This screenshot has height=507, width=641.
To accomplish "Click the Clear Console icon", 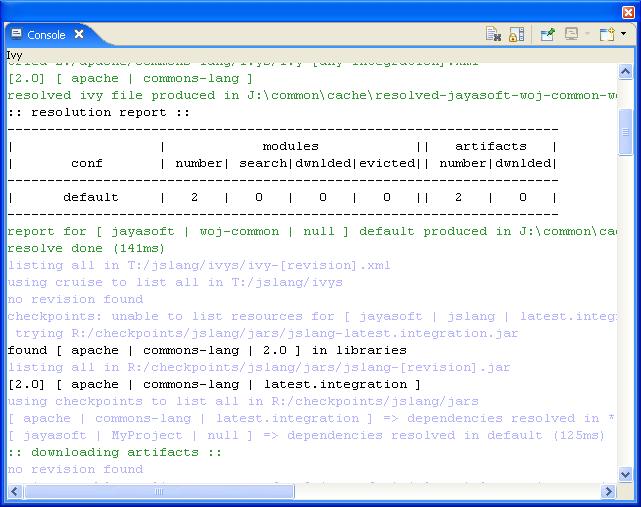I will click(493, 34).
